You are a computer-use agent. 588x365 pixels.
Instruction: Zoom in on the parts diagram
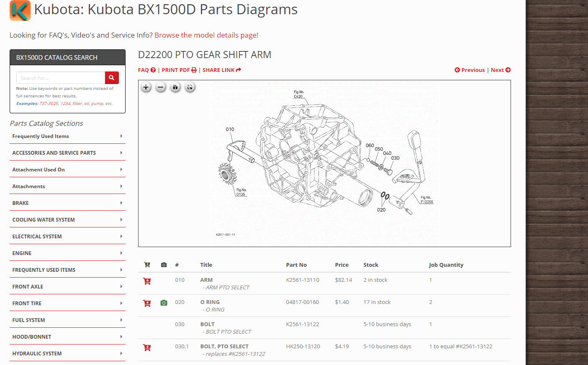pos(146,87)
